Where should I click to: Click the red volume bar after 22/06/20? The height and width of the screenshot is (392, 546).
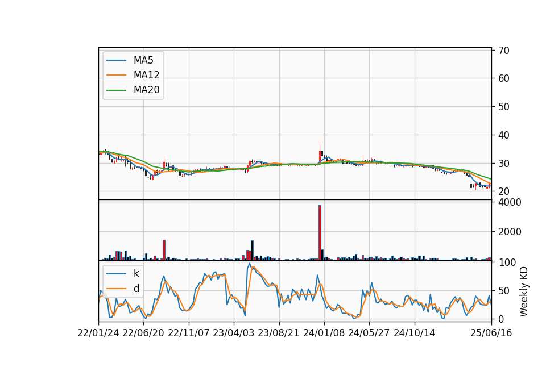tap(164, 250)
